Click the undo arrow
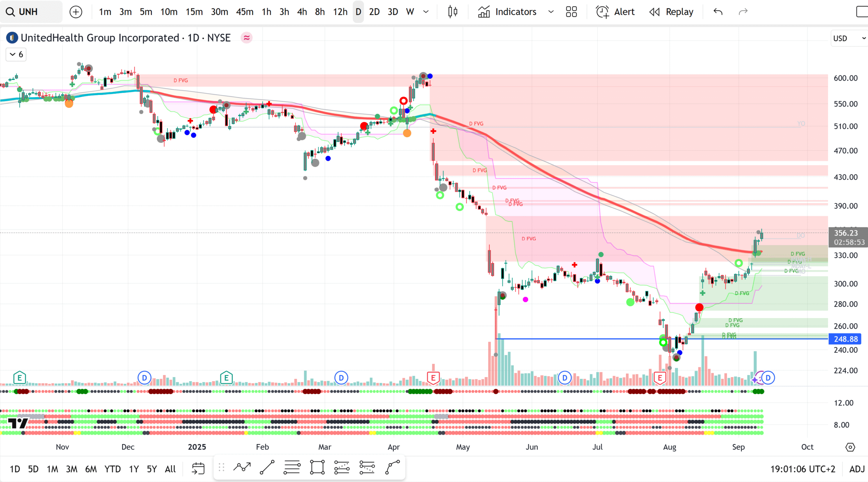This screenshot has width=868, height=482. tap(718, 12)
